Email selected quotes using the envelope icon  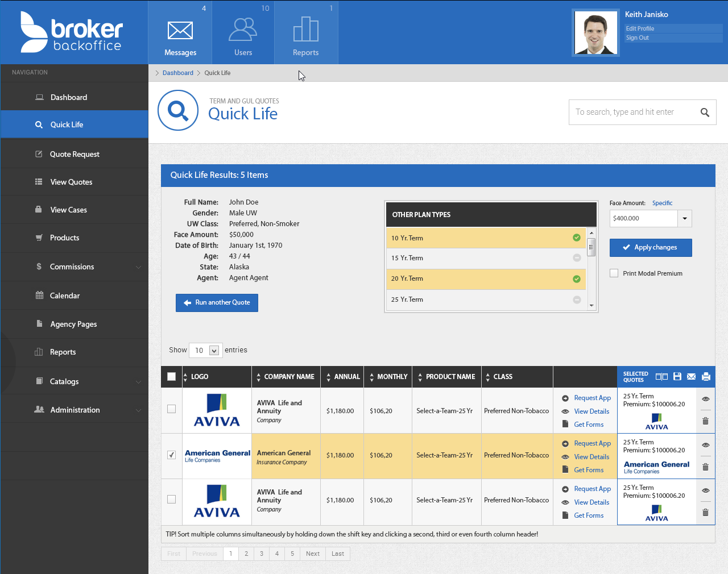(691, 376)
